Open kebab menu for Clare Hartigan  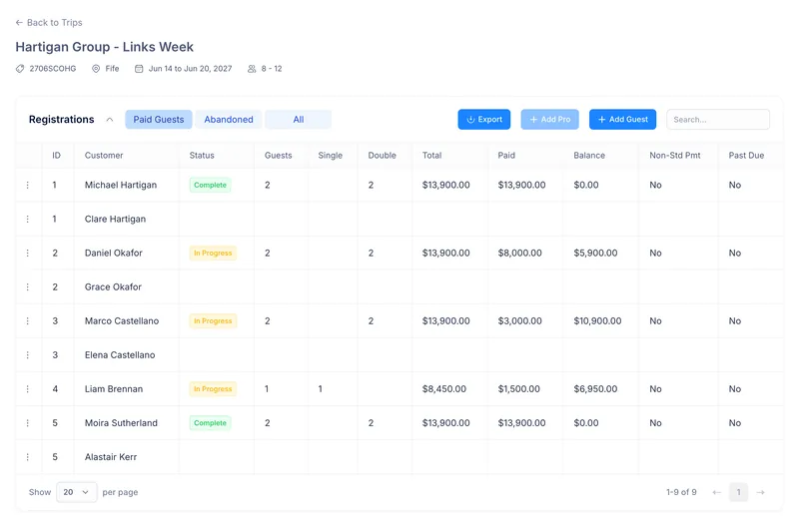(28, 219)
